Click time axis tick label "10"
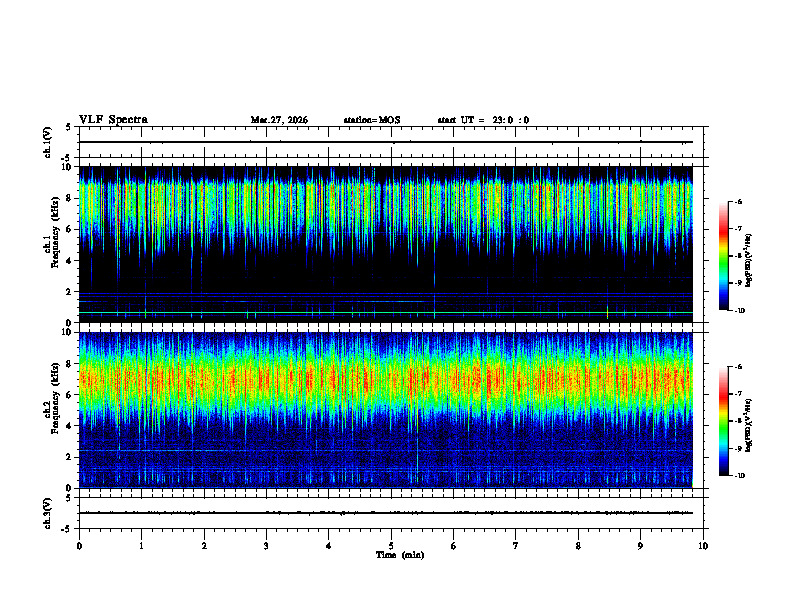 pyautogui.click(x=703, y=546)
